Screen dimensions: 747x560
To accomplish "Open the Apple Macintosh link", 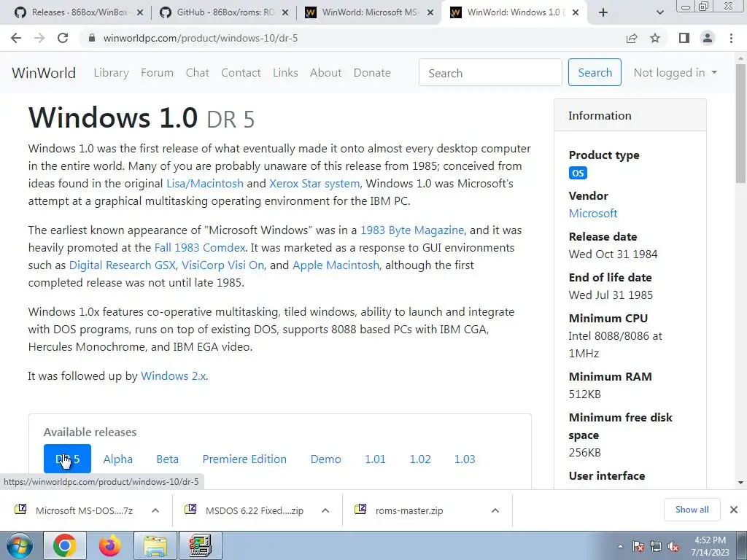I will (x=336, y=265).
